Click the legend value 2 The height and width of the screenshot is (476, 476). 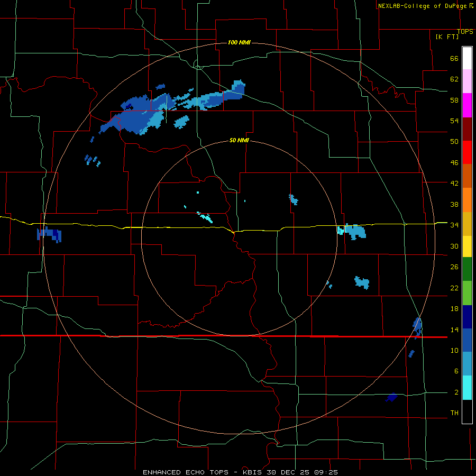pos(456,392)
